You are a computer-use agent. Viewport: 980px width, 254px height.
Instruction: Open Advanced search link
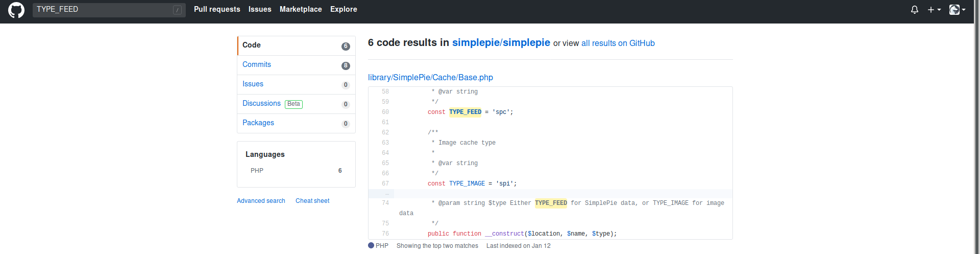pyautogui.click(x=261, y=201)
